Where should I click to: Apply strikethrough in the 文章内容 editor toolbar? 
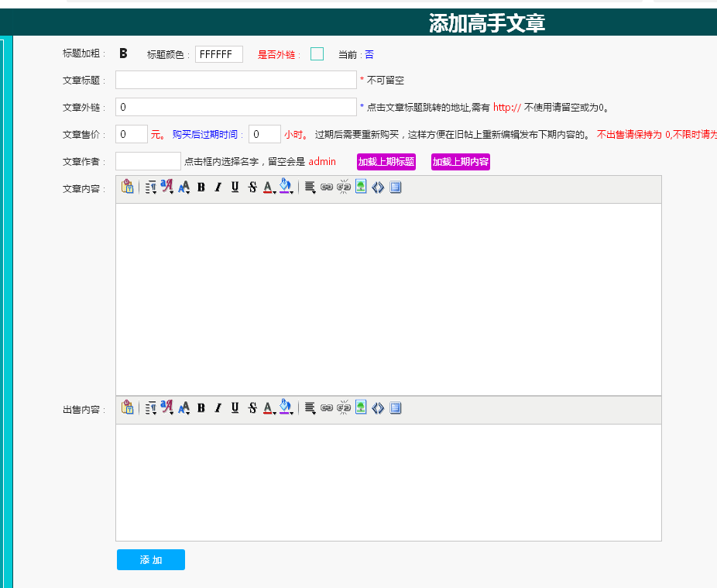pyautogui.click(x=252, y=187)
